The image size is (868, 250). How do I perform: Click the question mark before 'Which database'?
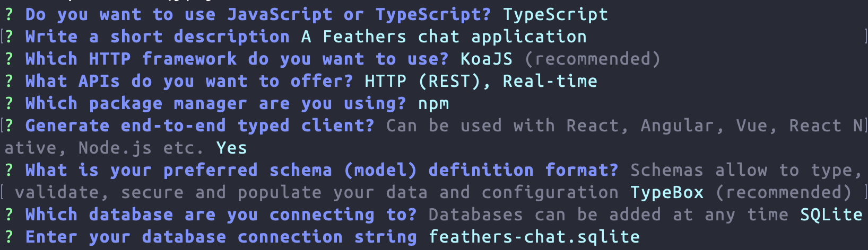(x=9, y=215)
